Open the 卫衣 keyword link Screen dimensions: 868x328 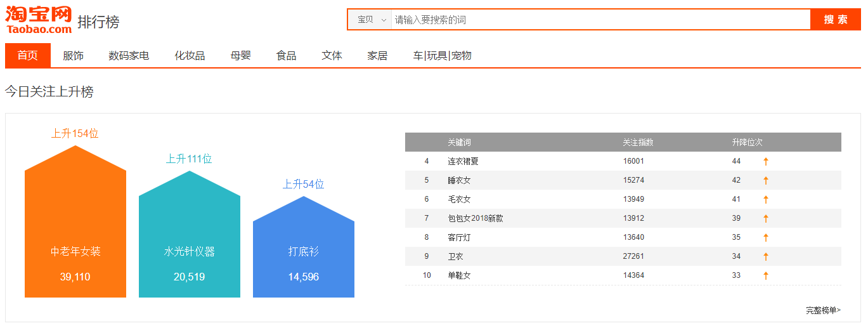pos(455,256)
